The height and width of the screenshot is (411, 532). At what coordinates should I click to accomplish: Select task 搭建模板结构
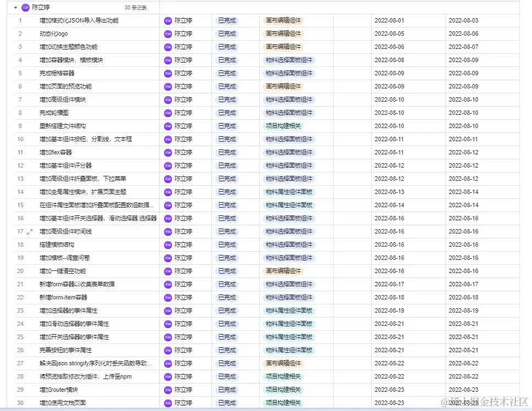pos(57,245)
